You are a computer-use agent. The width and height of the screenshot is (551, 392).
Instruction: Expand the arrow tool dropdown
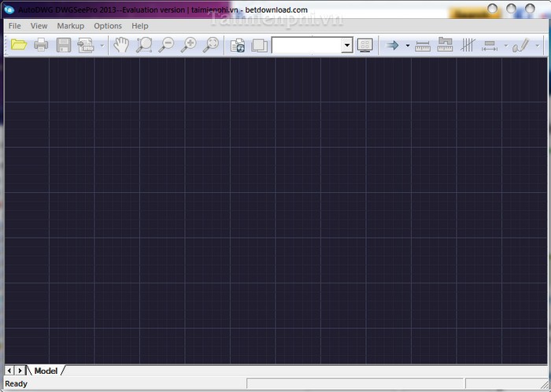408,46
